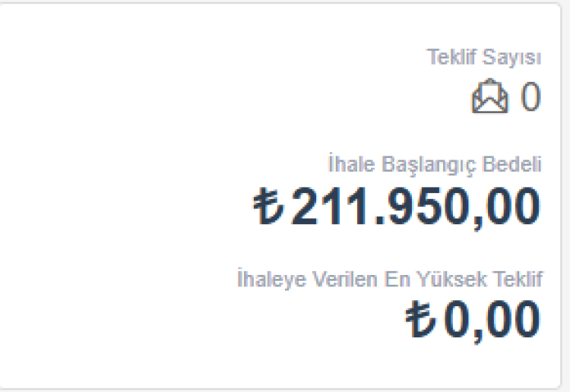570x392 pixels.
Task: Select the 211.950,00 starting price amount
Action: point(416,206)
